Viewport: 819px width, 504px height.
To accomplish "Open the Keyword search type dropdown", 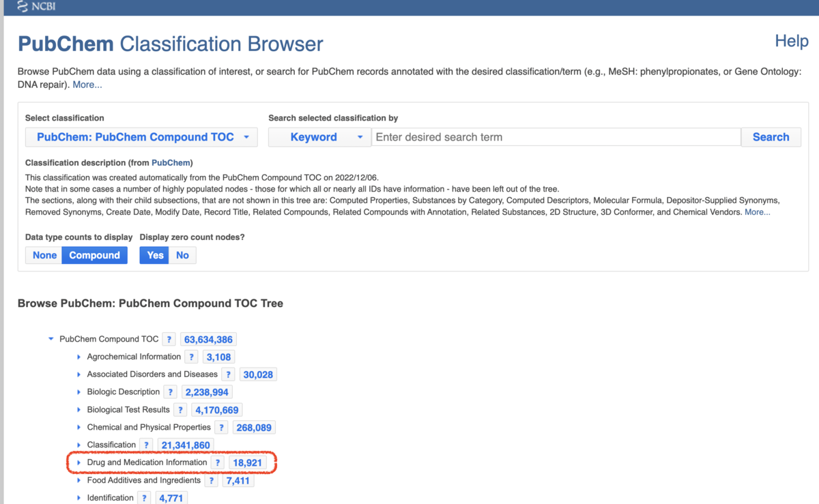I will coord(319,137).
